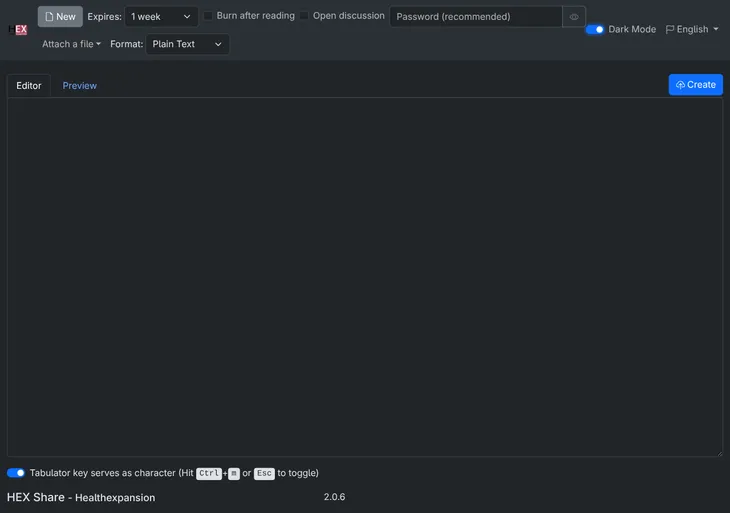The height and width of the screenshot is (513, 730).
Task: Click the Expires: label
Action: [x=104, y=17]
